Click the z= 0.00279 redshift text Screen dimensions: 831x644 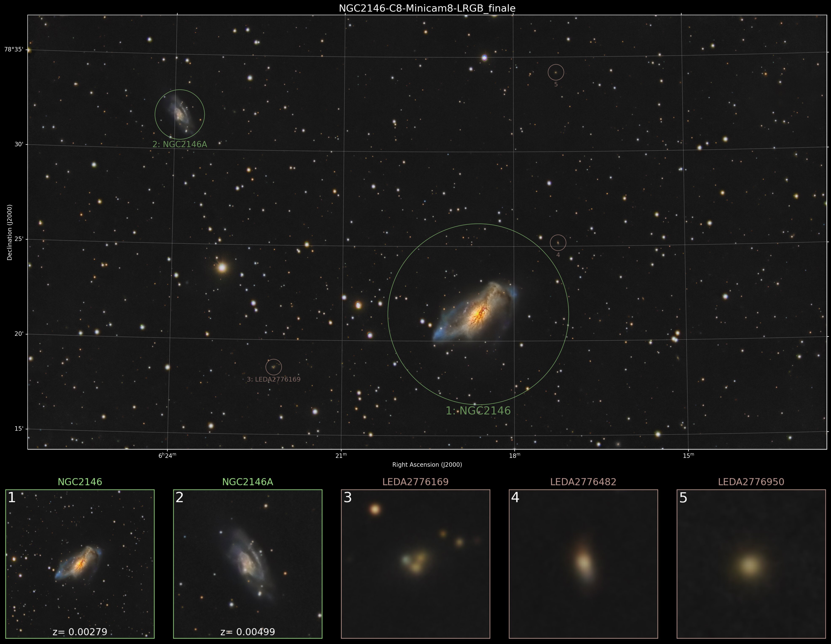80,632
